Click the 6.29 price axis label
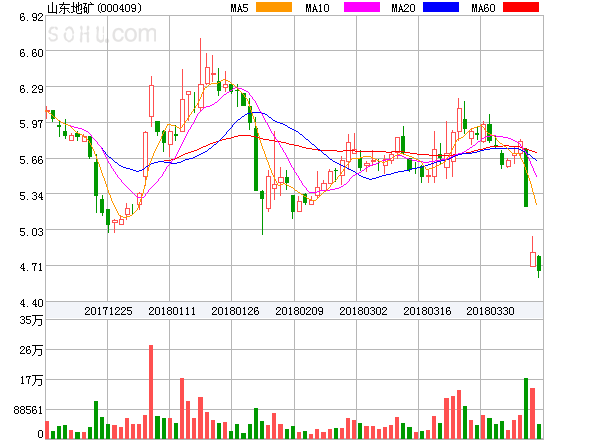 click(31, 89)
